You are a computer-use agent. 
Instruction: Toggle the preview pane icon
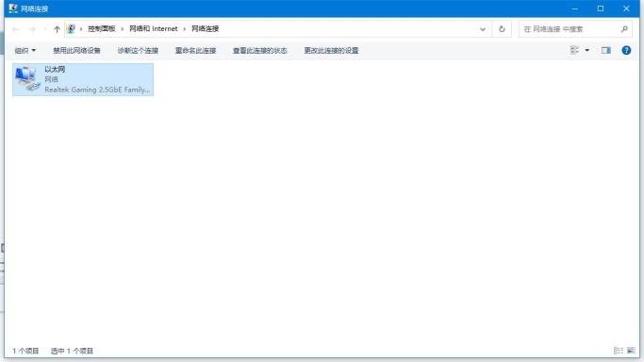(605, 50)
